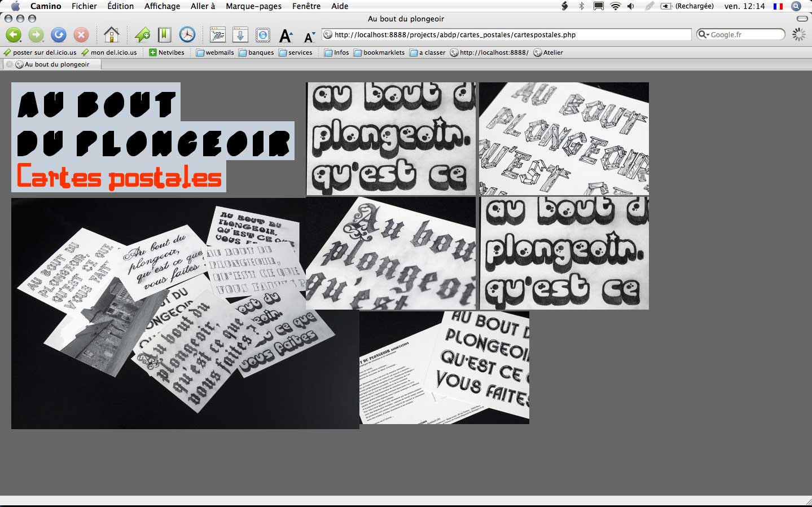
Task: Stop loading with the red X button
Action: pyautogui.click(x=81, y=35)
